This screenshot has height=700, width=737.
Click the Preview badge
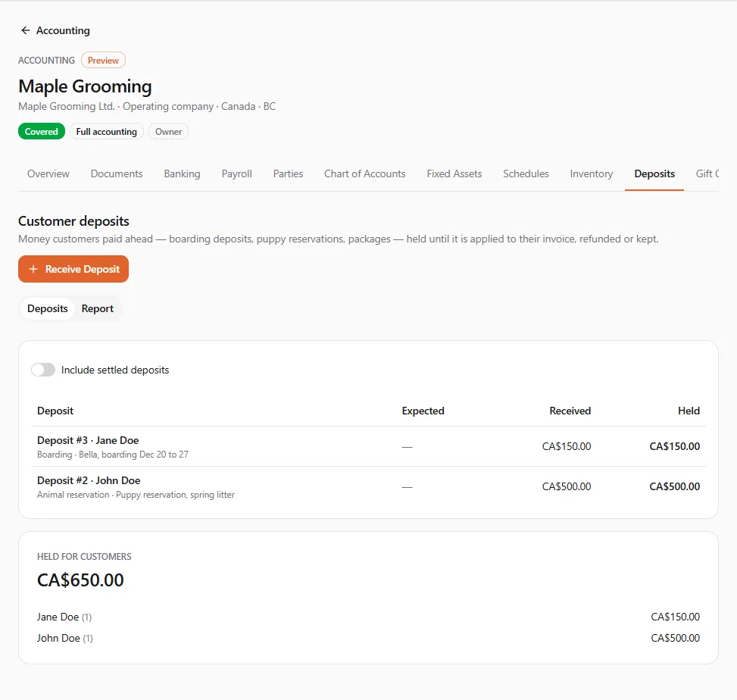tap(103, 60)
